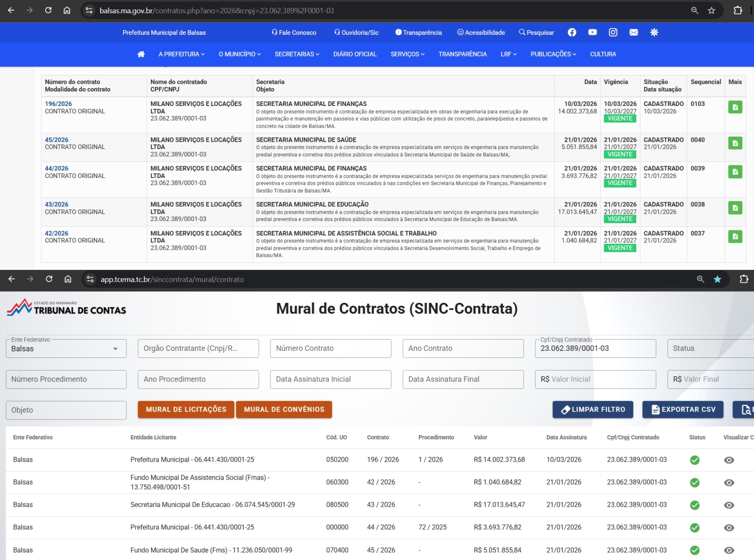Expand the Ente Federativo dropdown showing Balsas
Screen dimensions: 754x560
[66, 349]
